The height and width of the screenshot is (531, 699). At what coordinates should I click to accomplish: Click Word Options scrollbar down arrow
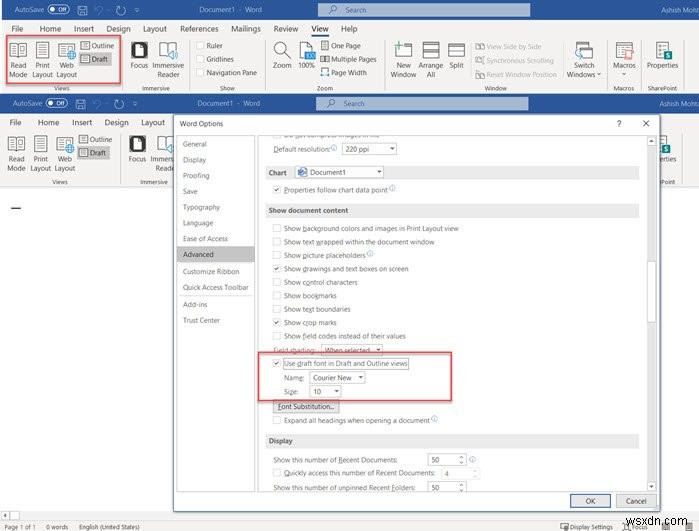(651, 486)
